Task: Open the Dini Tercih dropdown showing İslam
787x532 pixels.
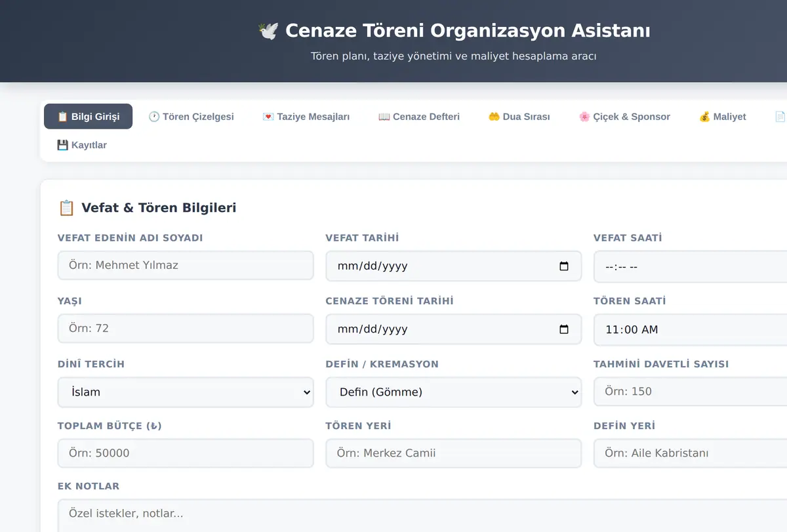Action: 186,392
